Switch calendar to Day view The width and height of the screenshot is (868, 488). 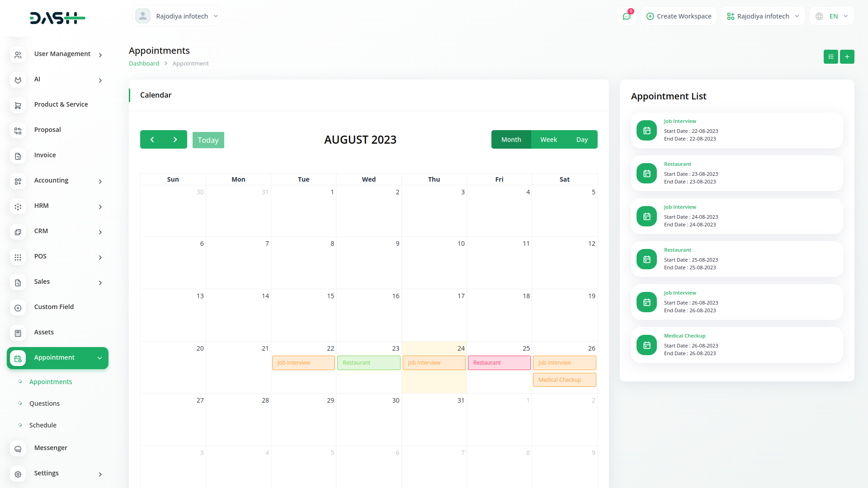point(582,140)
